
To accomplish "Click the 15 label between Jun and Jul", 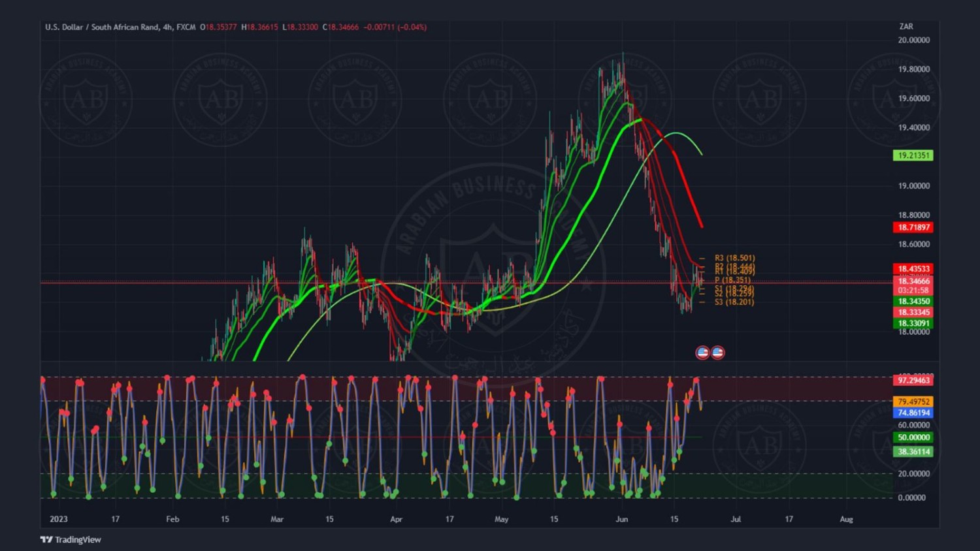I will (x=674, y=520).
